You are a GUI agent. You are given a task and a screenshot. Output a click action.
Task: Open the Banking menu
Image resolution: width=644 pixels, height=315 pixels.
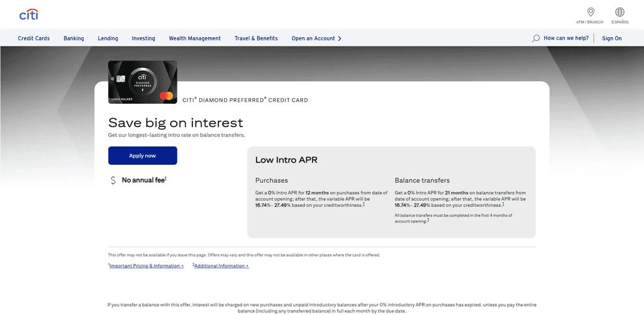click(74, 38)
